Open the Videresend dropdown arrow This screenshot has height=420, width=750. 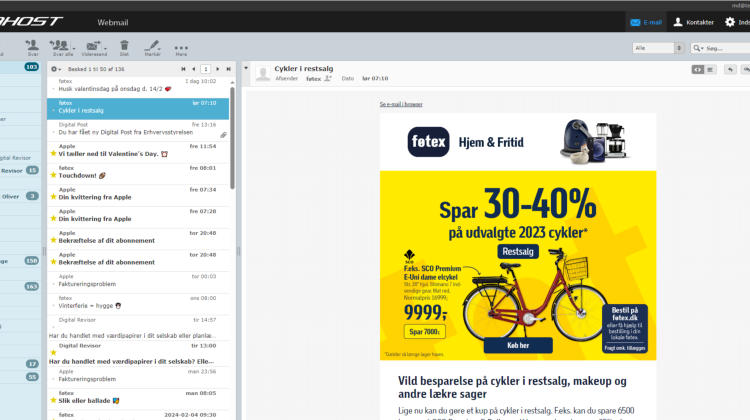click(x=105, y=48)
